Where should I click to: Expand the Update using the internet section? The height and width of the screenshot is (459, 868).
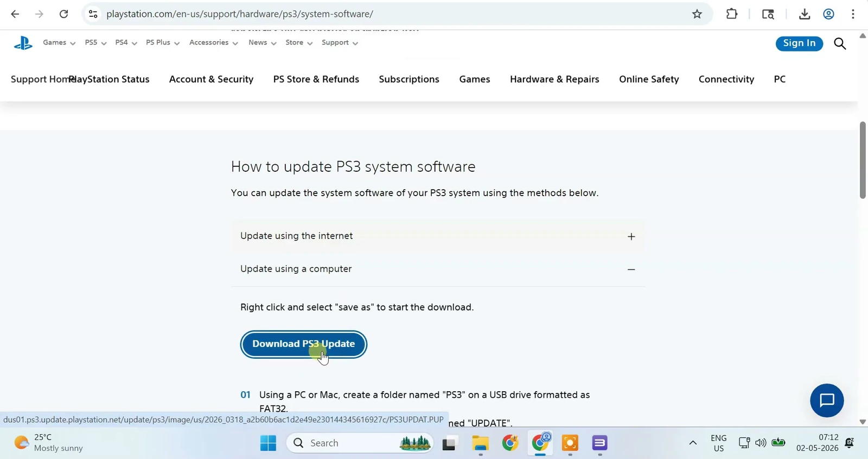(x=438, y=236)
